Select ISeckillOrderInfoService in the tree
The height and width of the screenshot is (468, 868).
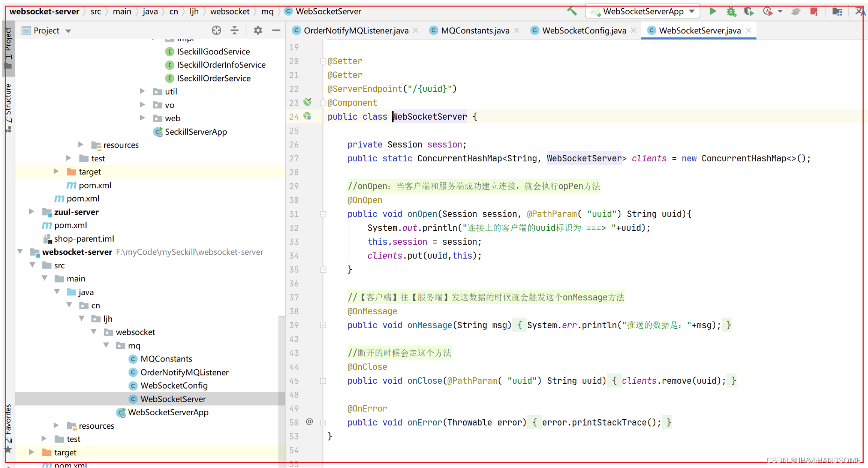(221, 65)
